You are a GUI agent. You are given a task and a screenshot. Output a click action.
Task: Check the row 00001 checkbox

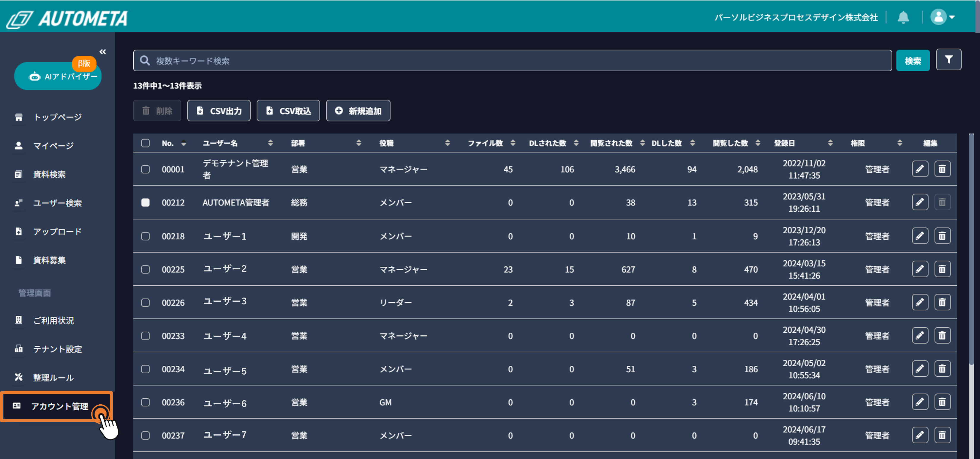click(x=145, y=169)
